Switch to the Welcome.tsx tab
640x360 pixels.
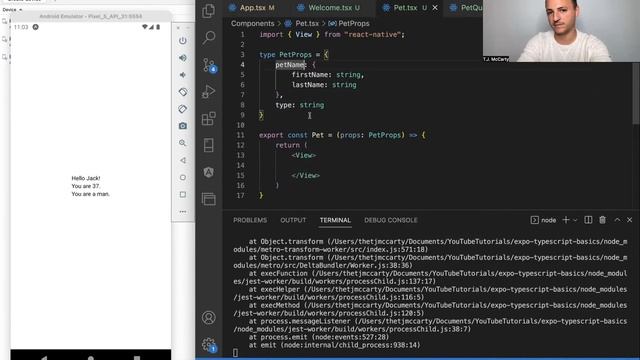(x=329, y=7)
